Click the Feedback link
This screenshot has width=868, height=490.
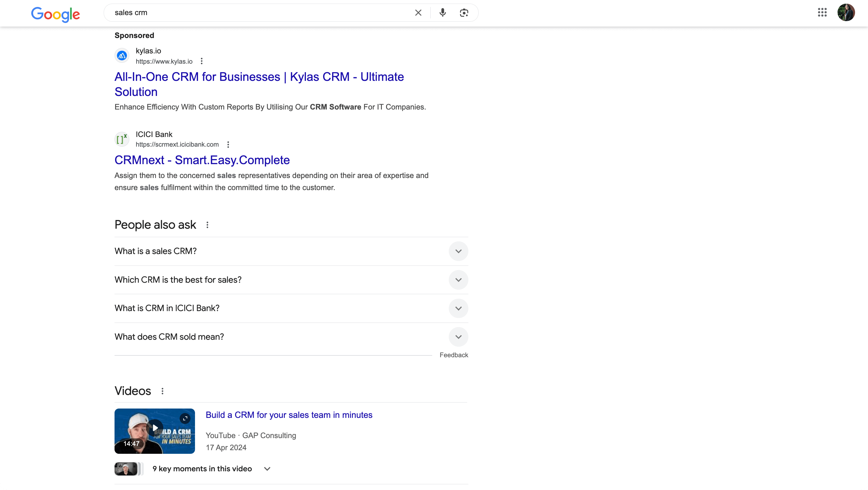(x=454, y=355)
